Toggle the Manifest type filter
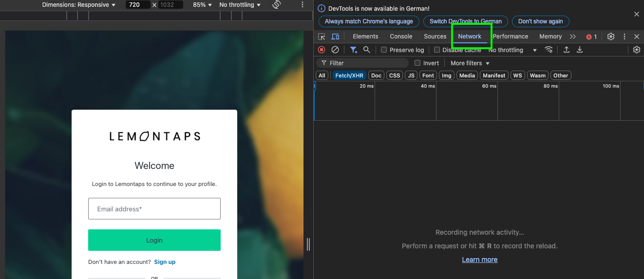This screenshot has width=644, height=279. tap(494, 75)
